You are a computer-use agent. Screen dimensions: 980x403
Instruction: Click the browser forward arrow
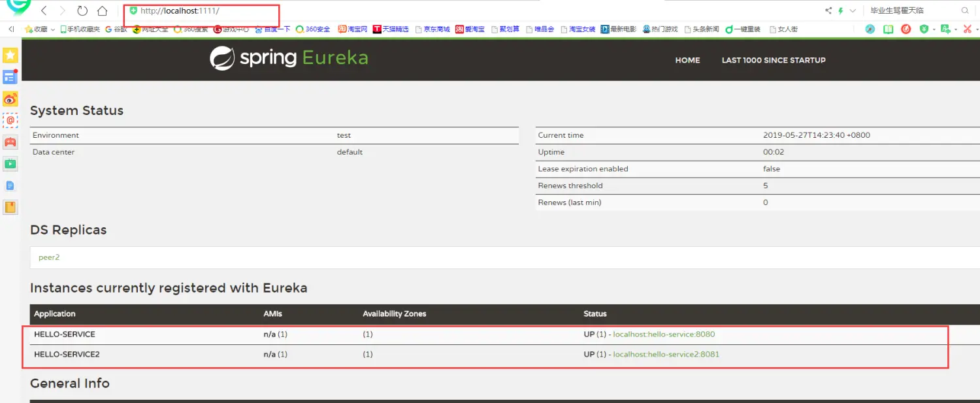coord(63,11)
